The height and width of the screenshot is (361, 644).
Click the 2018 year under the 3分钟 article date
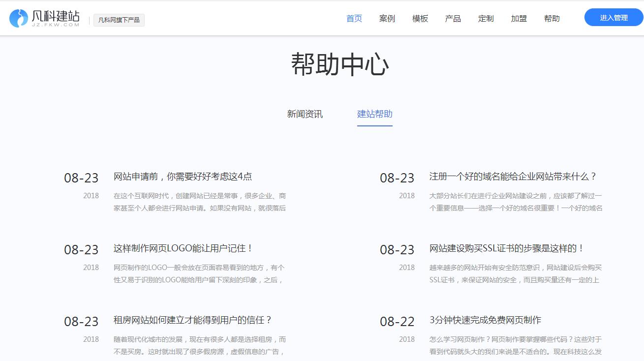point(407,339)
